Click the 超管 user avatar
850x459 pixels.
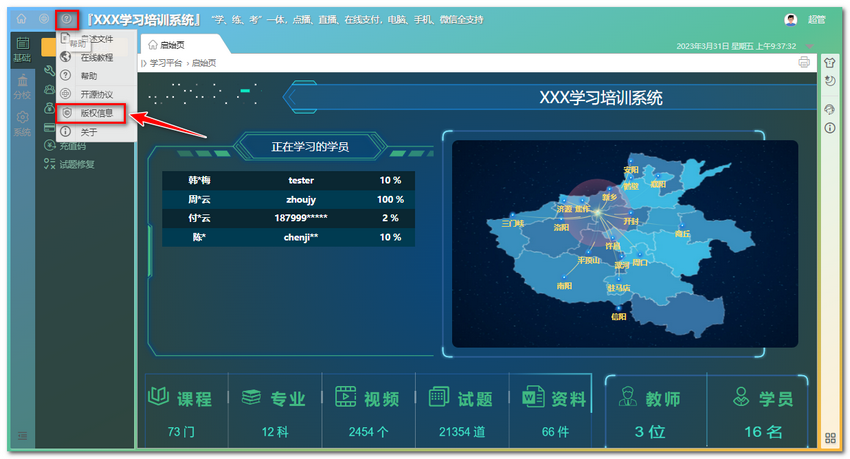(791, 19)
